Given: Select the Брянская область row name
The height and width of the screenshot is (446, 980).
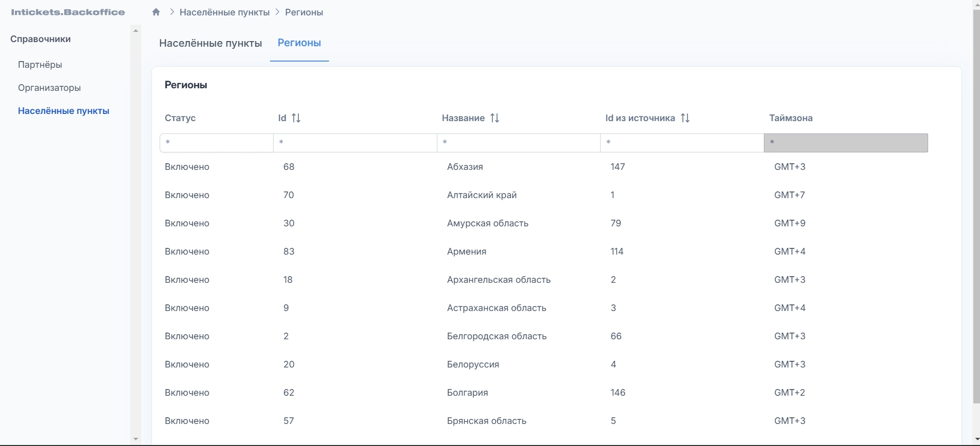Looking at the screenshot, I should [x=487, y=421].
